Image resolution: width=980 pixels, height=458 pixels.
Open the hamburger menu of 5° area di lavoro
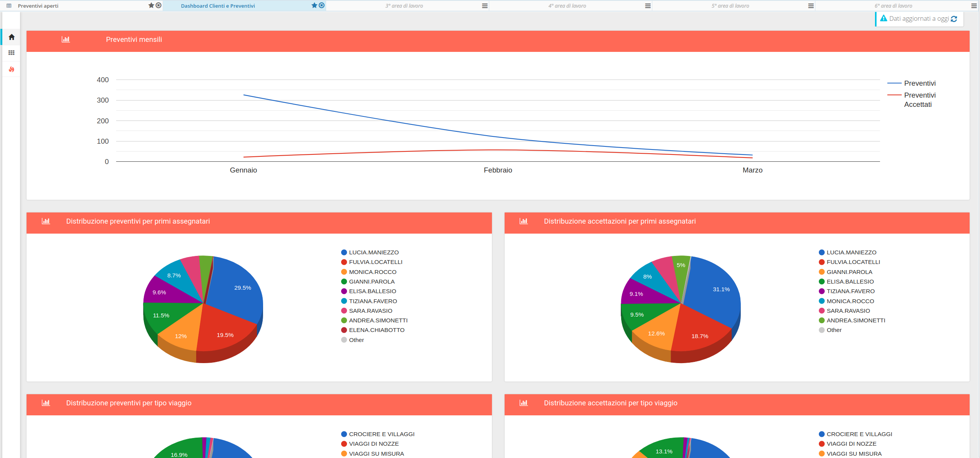point(811,6)
